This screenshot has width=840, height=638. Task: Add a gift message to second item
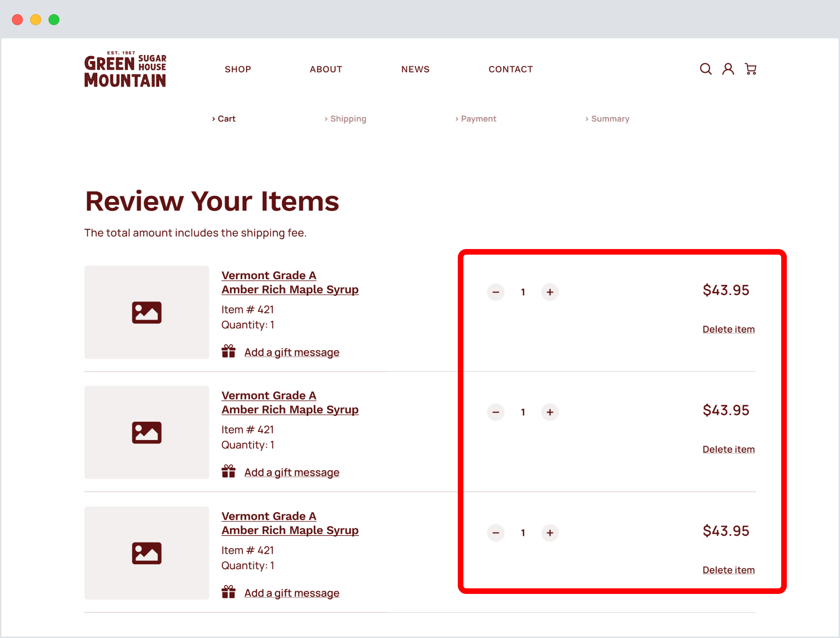[x=292, y=473]
